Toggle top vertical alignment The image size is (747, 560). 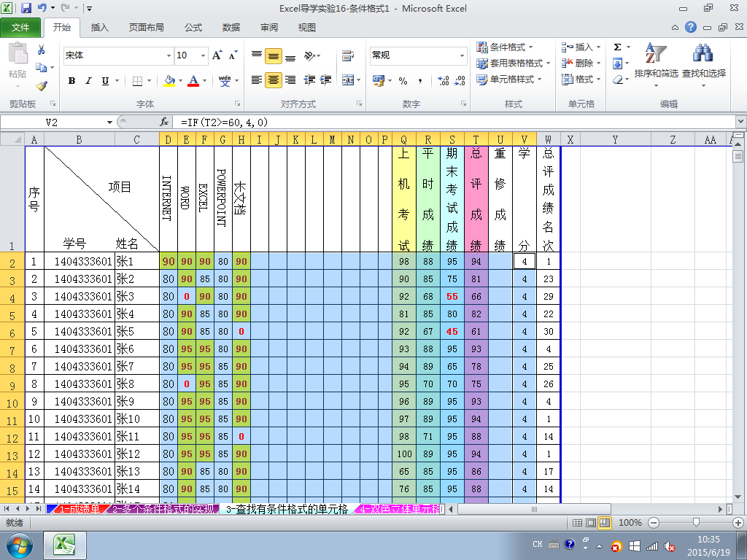256,55
